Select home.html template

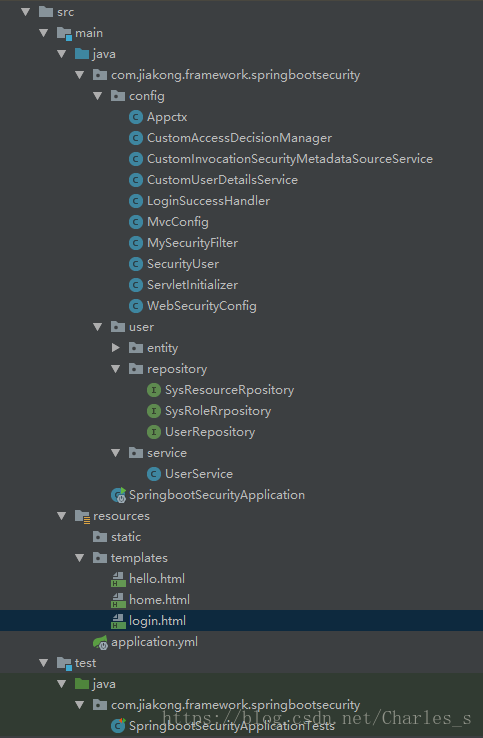pos(159,600)
